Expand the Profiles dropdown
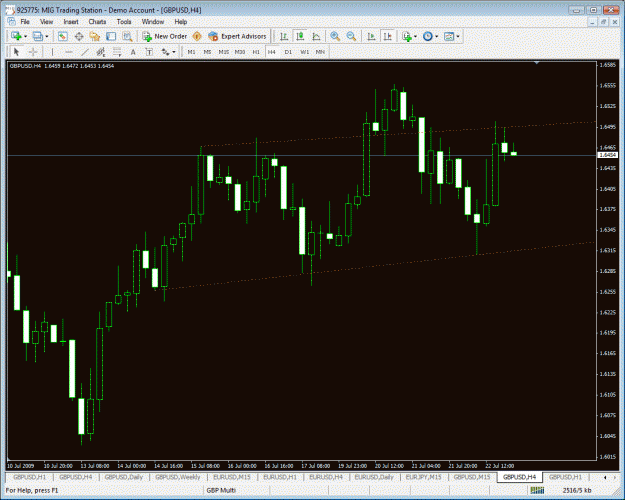625x500 pixels. point(47,37)
